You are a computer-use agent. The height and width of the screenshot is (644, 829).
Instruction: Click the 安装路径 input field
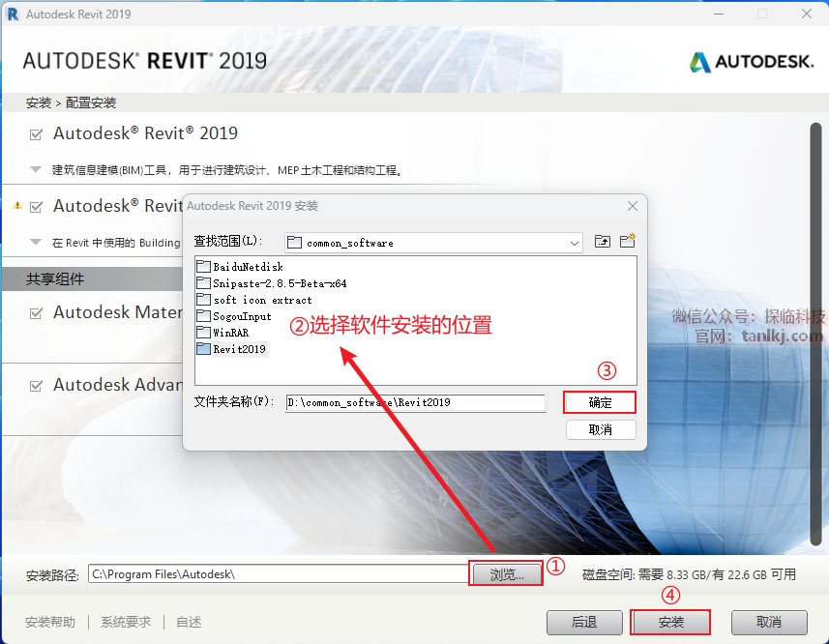point(279,574)
